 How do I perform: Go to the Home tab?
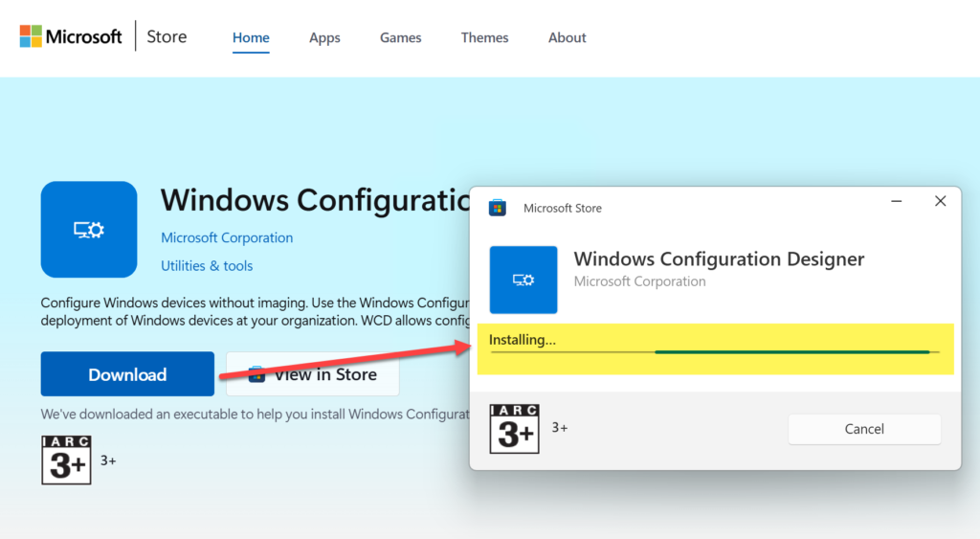pos(251,37)
